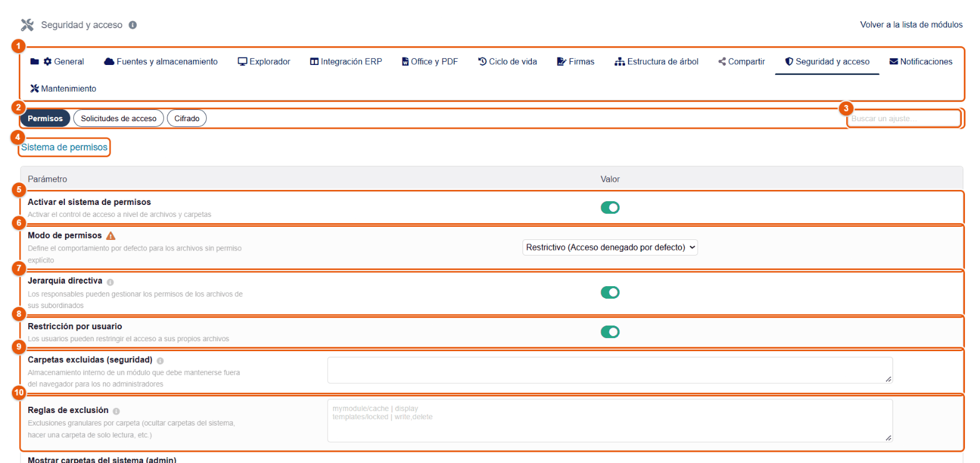The height and width of the screenshot is (463, 980).
Task: Click the info icon beside Jerarquía directiva
Action: click(x=110, y=282)
